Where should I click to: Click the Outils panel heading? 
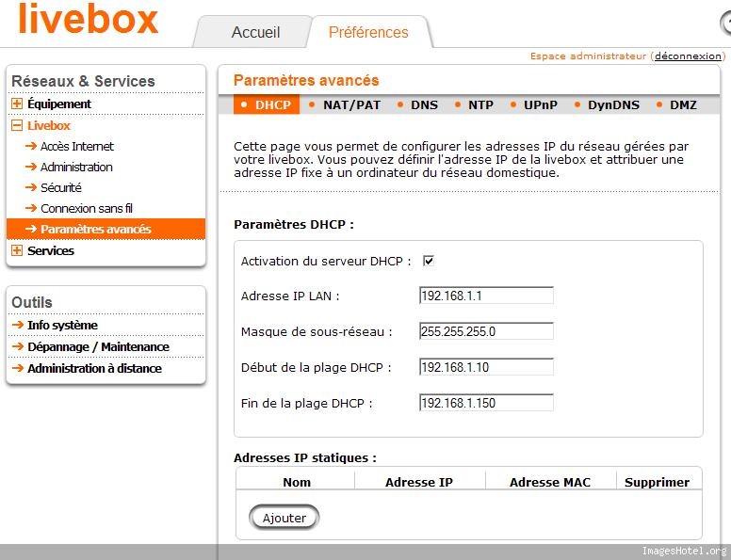click(x=32, y=302)
